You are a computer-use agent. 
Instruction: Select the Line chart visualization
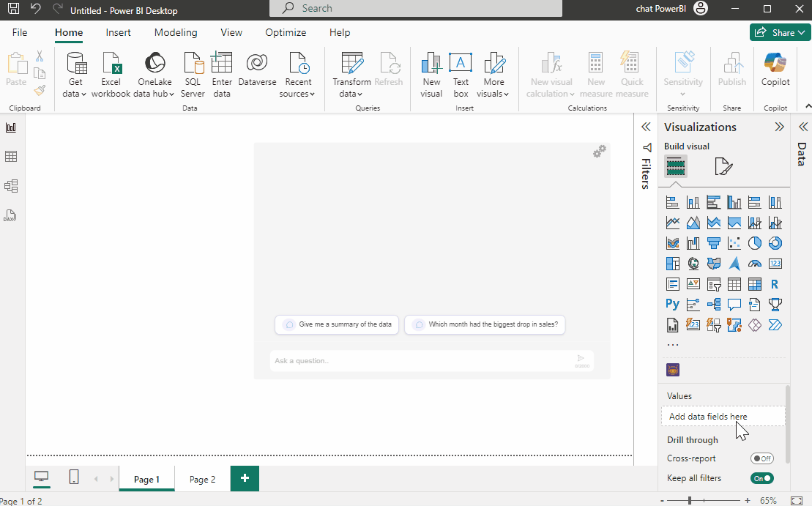[x=673, y=223]
